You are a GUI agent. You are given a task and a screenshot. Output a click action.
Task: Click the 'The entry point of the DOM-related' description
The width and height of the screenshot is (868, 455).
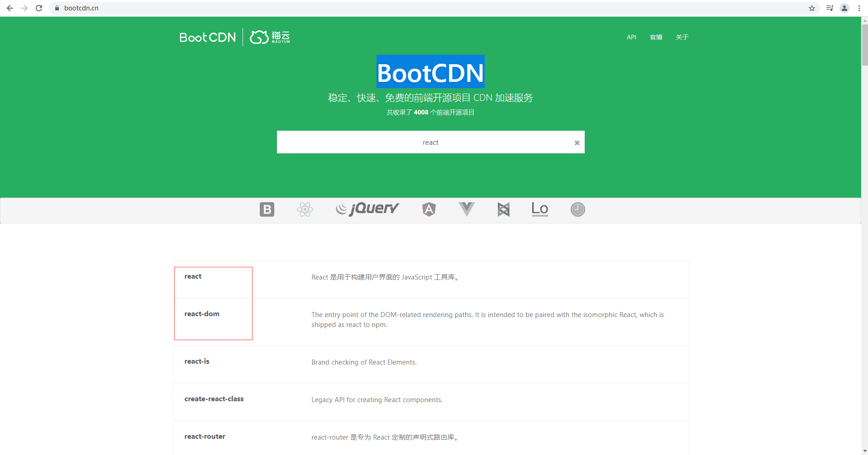pos(487,320)
